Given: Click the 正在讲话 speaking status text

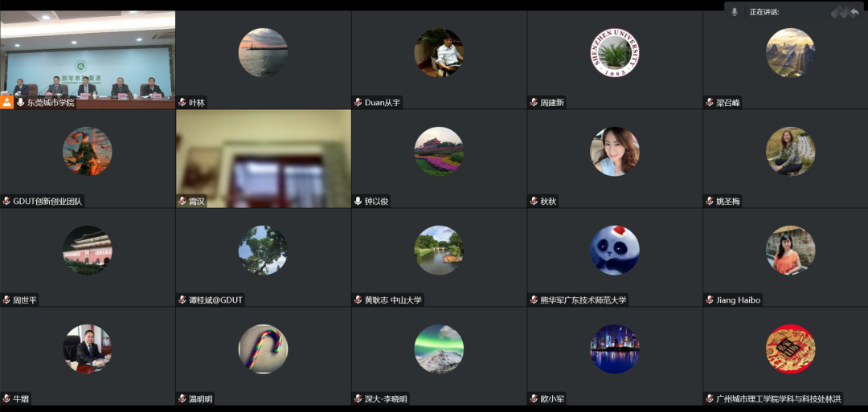Looking at the screenshot, I should [x=764, y=11].
